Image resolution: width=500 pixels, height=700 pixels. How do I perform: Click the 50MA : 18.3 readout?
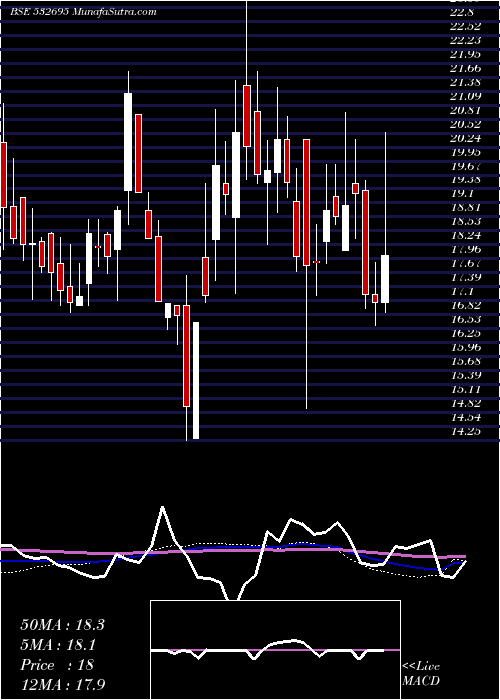[x=62, y=625]
